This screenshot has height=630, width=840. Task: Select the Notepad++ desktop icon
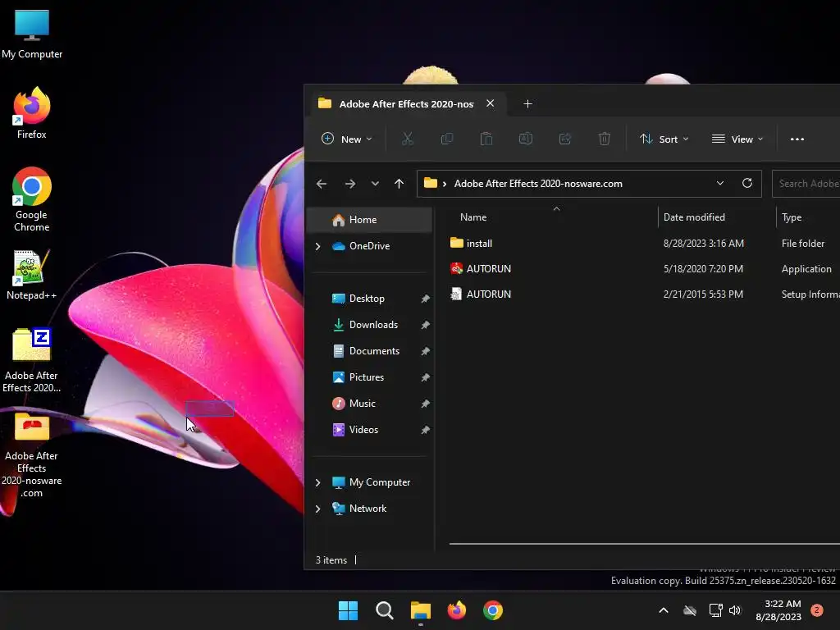click(x=32, y=274)
